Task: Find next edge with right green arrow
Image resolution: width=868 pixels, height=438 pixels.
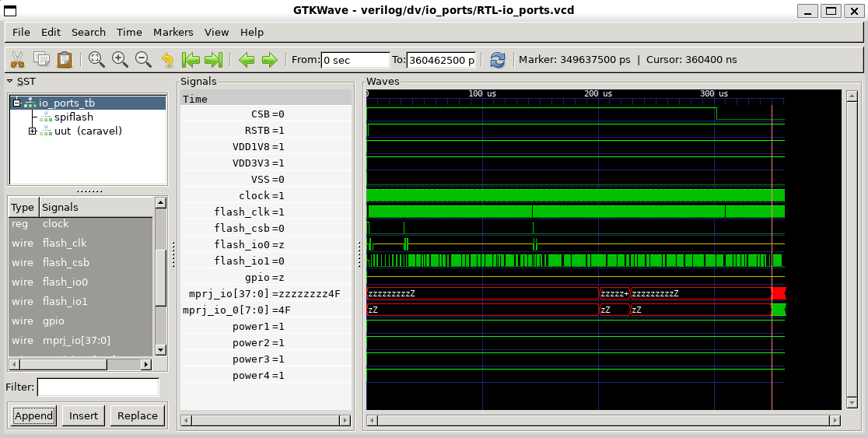Action: tap(270, 59)
